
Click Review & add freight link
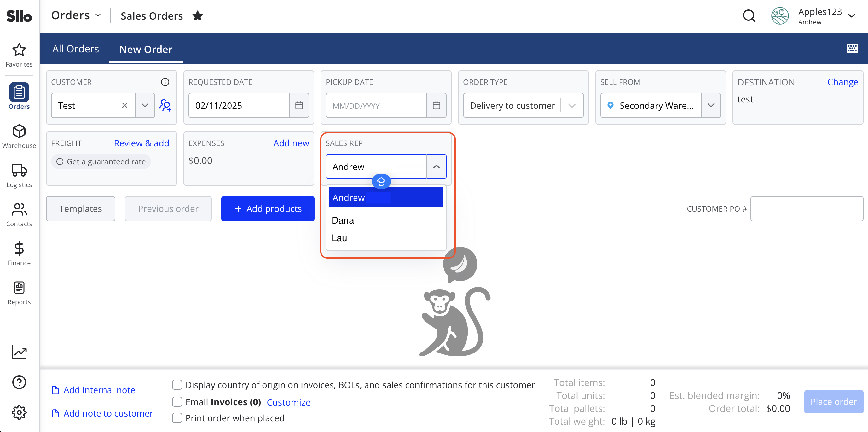[x=142, y=143]
